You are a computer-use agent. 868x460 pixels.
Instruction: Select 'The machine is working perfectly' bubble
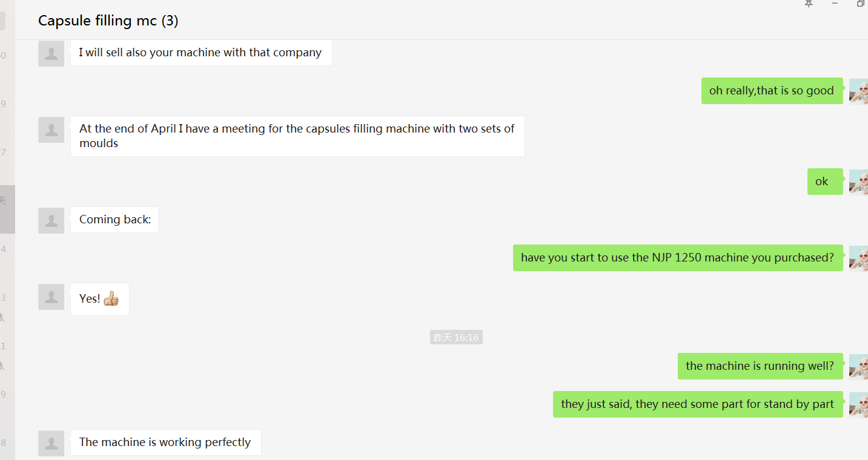165,442
